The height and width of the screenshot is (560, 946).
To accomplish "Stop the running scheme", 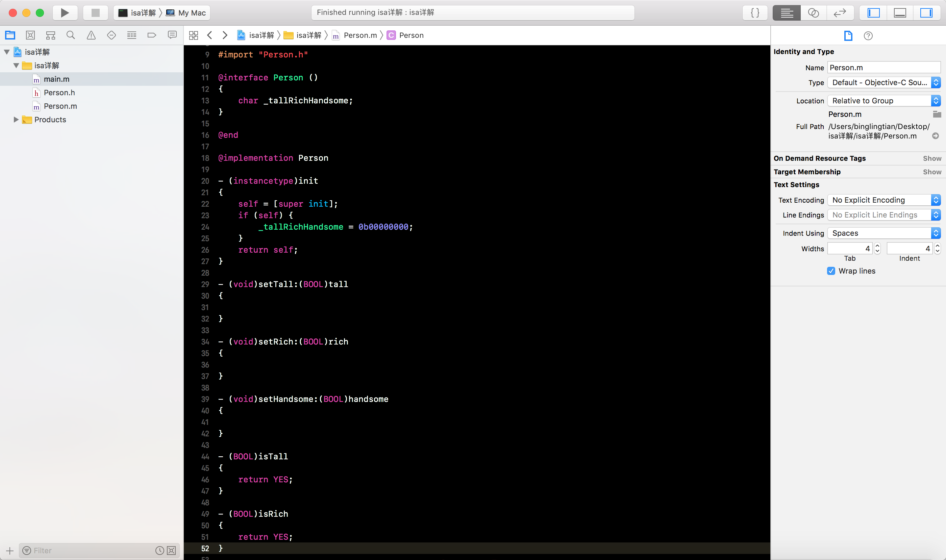I will tap(96, 13).
